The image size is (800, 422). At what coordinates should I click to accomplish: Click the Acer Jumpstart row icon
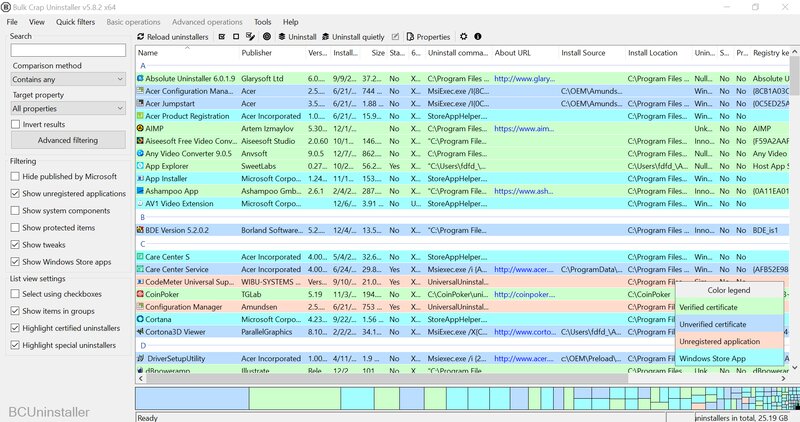click(x=140, y=104)
